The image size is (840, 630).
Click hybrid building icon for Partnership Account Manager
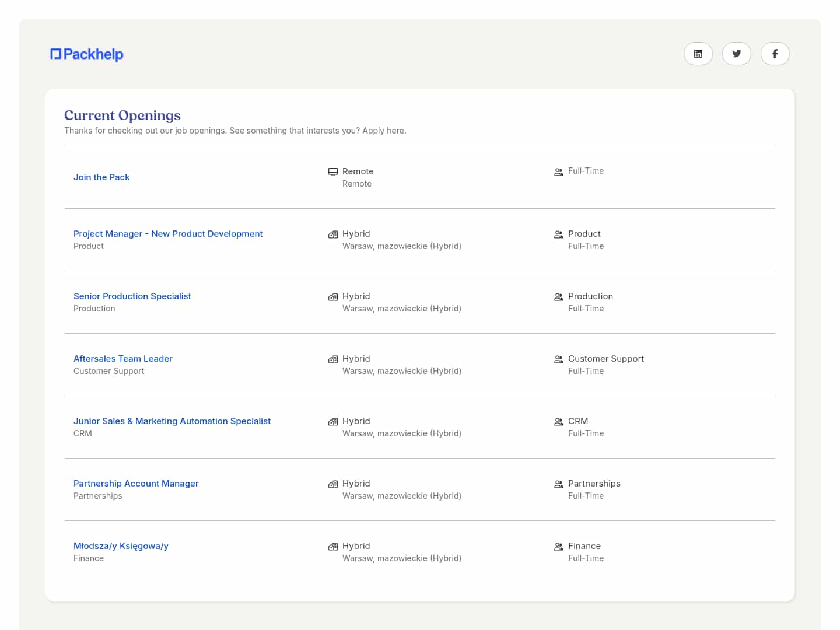[x=333, y=484]
